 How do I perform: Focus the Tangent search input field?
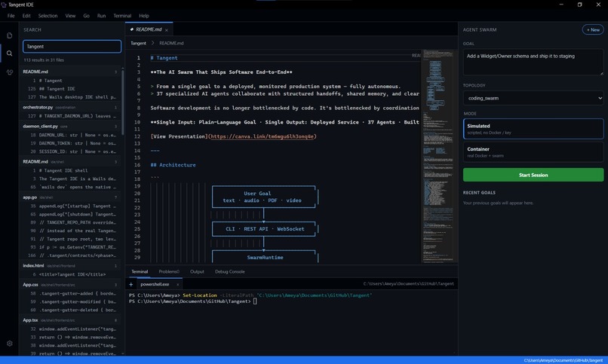(x=72, y=47)
